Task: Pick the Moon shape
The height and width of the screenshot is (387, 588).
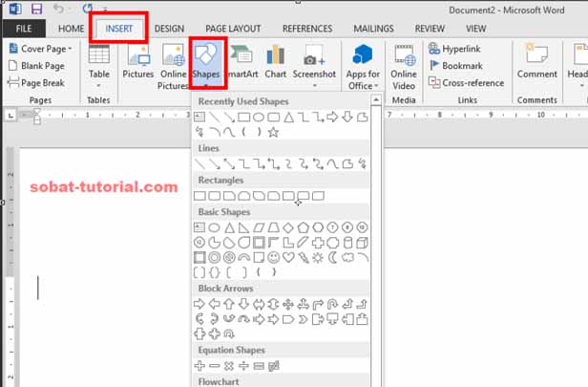Action: click(332, 257)
